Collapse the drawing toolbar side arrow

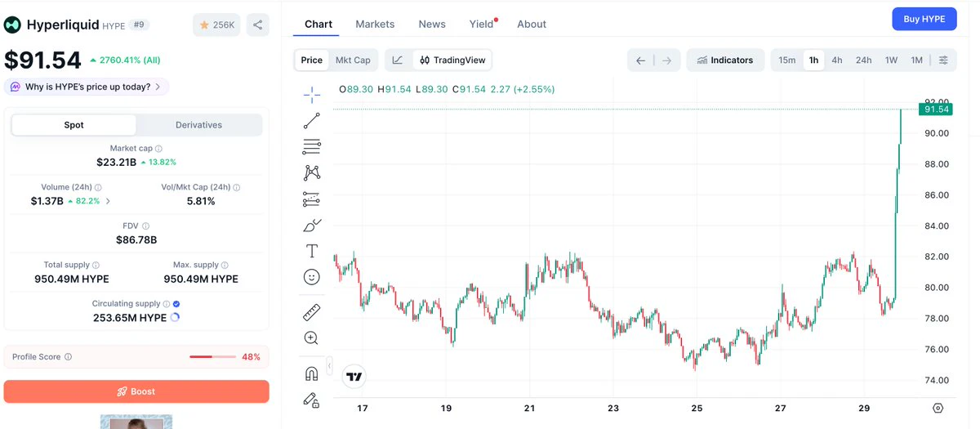(329, 365)
